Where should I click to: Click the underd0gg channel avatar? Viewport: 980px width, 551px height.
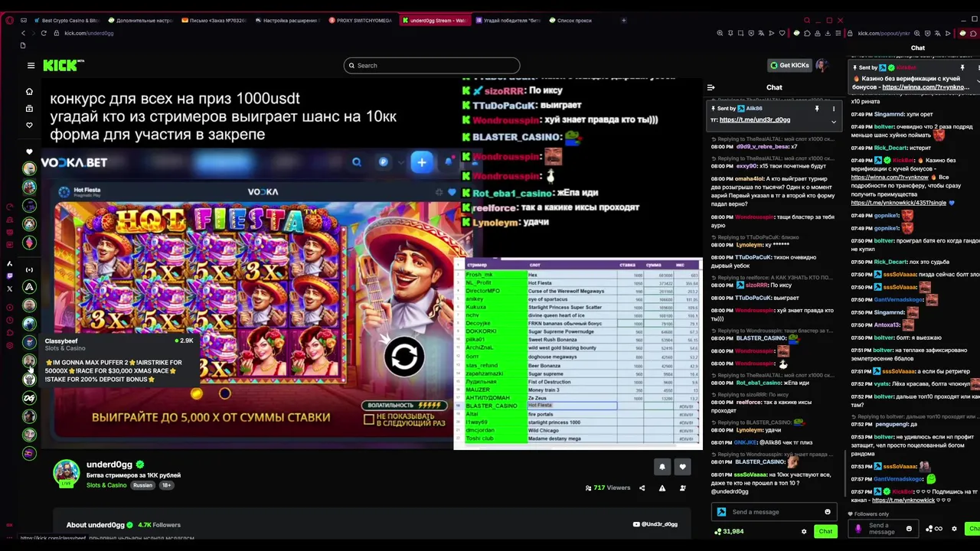66,473
